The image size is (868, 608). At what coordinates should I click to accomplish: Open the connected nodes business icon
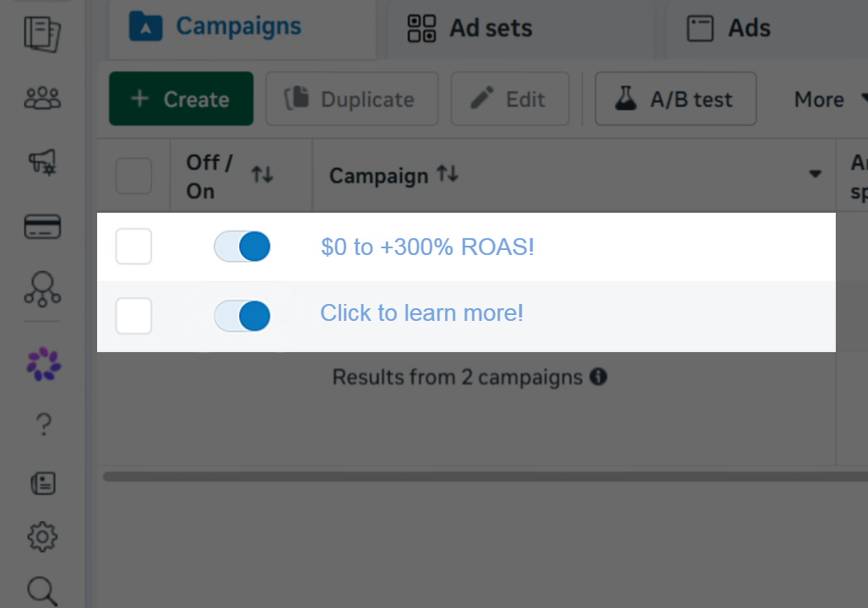click(x=42, y=289)
